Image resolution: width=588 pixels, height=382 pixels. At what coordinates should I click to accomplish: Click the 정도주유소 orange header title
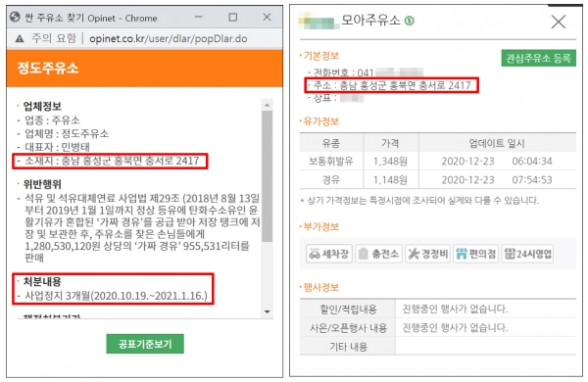pyautogui.click(x=48, y=68)
